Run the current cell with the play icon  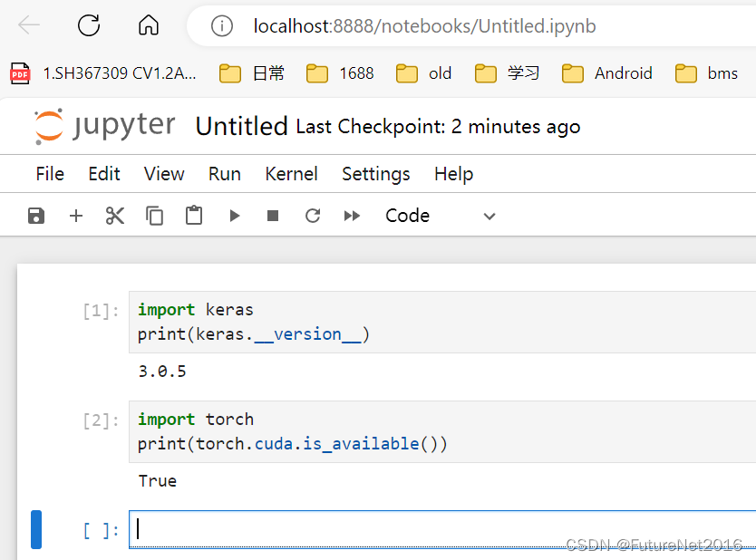tap(235, 216)
